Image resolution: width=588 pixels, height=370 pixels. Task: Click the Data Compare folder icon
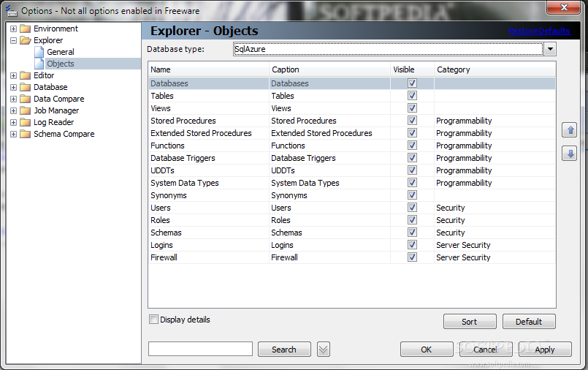point(25,99)
